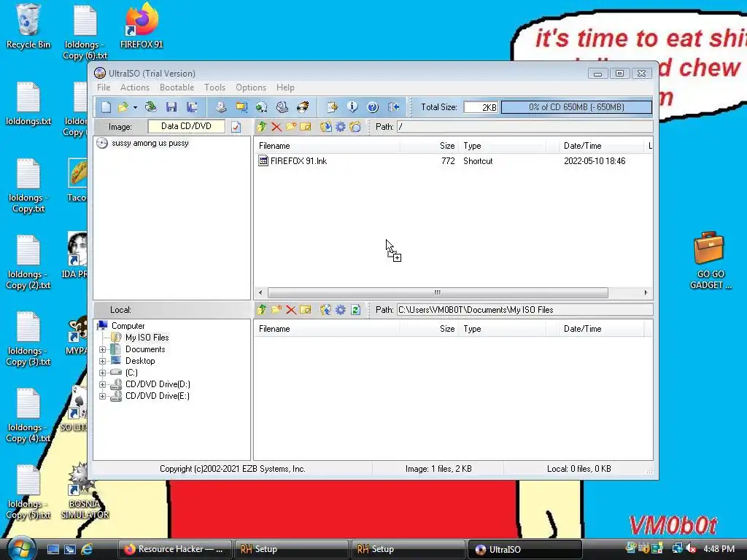This screenshot has width=747, height=560.
Task: Click the Set Boot File icon in image toolbar
Action: pos(355,127)
